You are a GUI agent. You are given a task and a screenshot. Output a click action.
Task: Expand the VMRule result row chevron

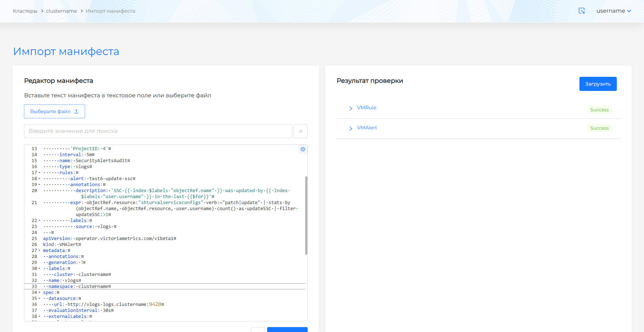[350, 108]
